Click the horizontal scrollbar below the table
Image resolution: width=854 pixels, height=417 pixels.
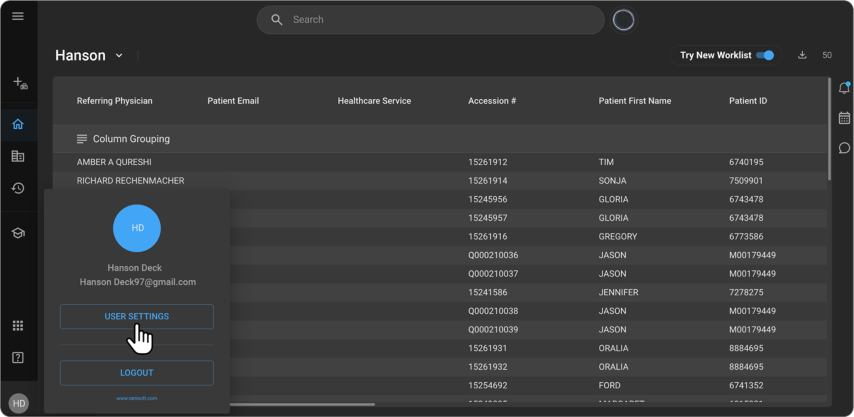(300, 405)
